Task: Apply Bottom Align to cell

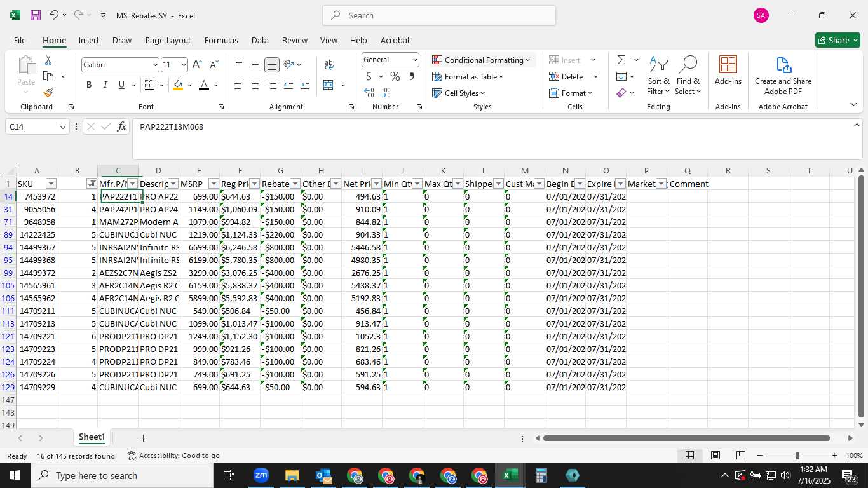Action: click(x=271, y=65)
